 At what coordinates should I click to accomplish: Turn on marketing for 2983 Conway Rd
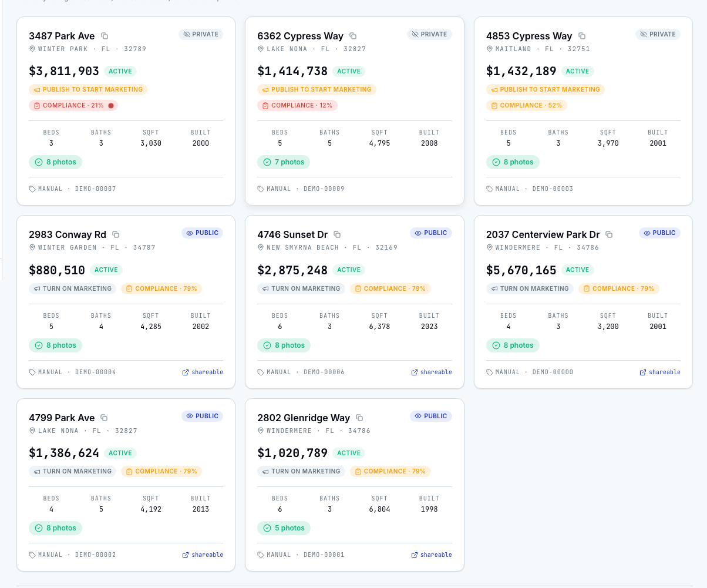[73, 288]
